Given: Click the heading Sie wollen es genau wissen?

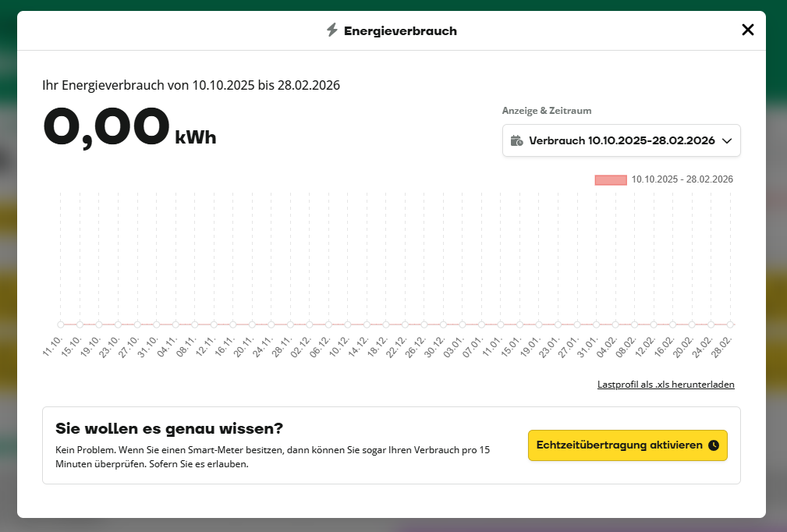Looking at the screenshot, I should [x=169, y=428].
